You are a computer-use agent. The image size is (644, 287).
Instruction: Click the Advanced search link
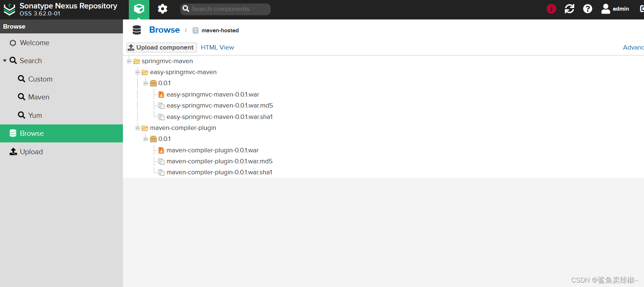tap(633, 47)
